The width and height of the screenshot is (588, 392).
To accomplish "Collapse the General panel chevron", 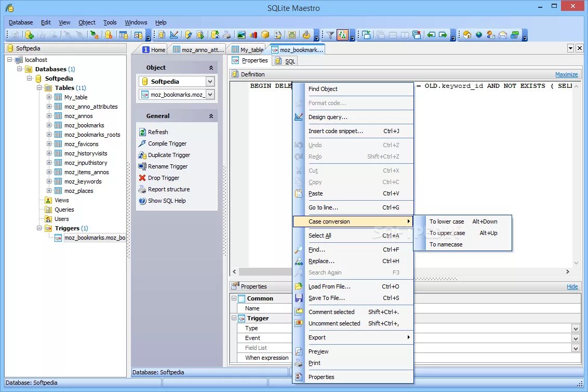I will click(x=211, y=116).
